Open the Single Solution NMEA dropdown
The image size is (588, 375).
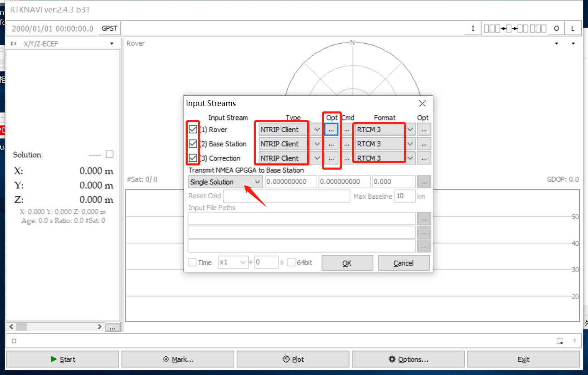[x=225, y=182]
